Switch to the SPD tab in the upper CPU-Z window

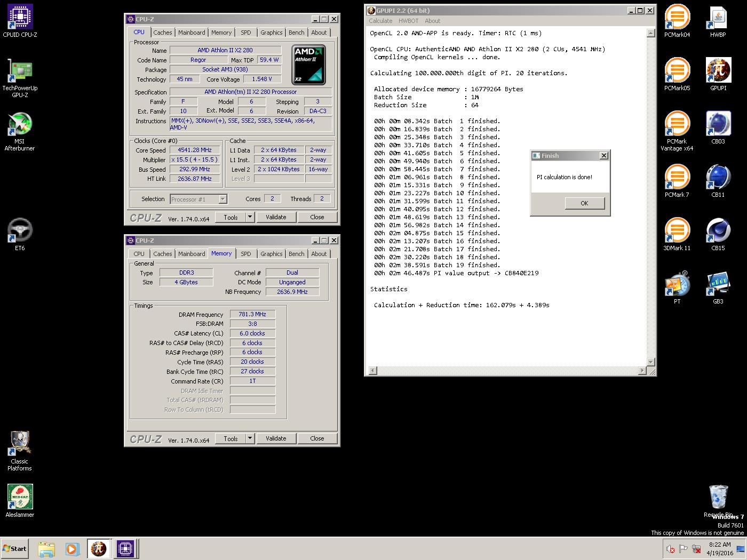(x=246, y=33)
